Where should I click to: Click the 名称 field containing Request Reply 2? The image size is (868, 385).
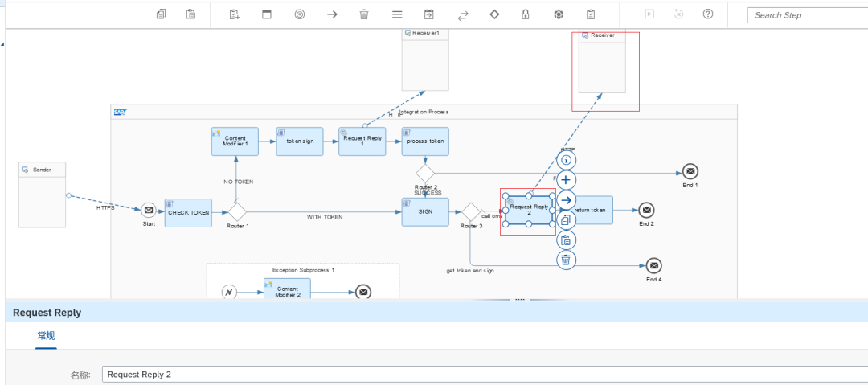coord(485,375)
